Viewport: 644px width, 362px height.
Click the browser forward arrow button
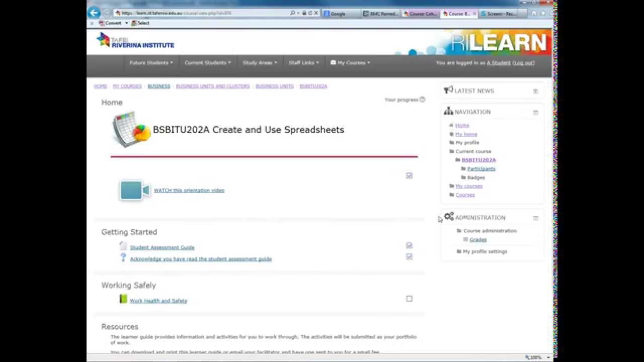pos(107,13)
